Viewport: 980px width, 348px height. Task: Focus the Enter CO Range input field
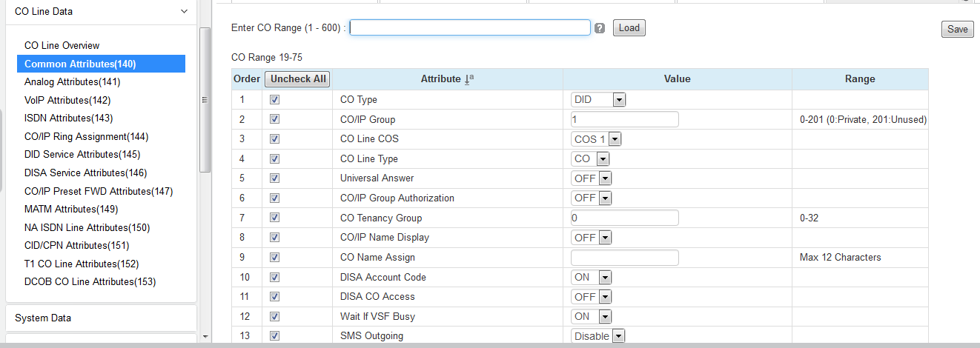point(470,27)
